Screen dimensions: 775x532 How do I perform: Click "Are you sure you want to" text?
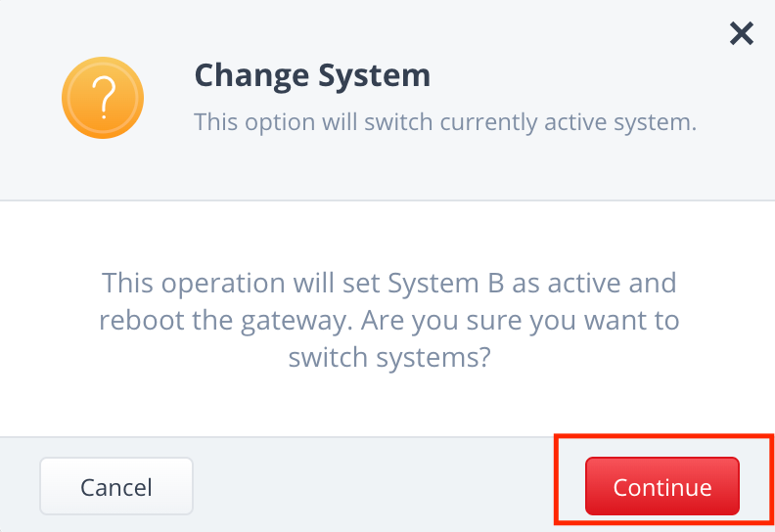click(x=521, y=321)
